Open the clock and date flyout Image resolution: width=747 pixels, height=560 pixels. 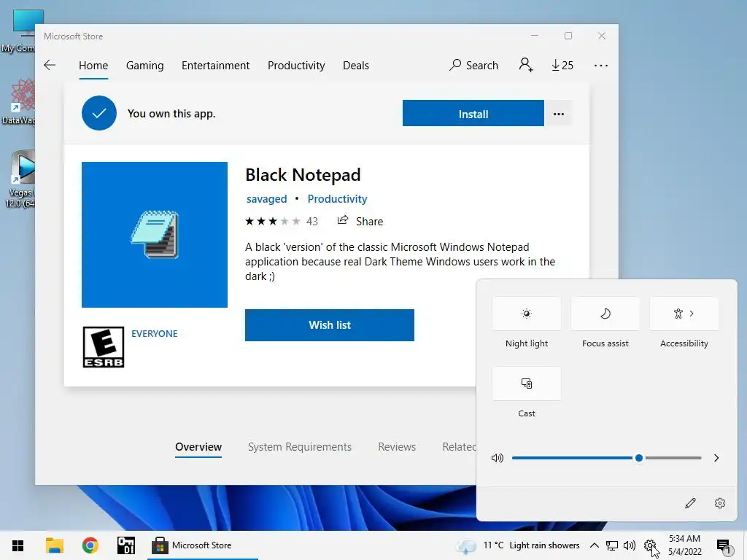point(684,545)
